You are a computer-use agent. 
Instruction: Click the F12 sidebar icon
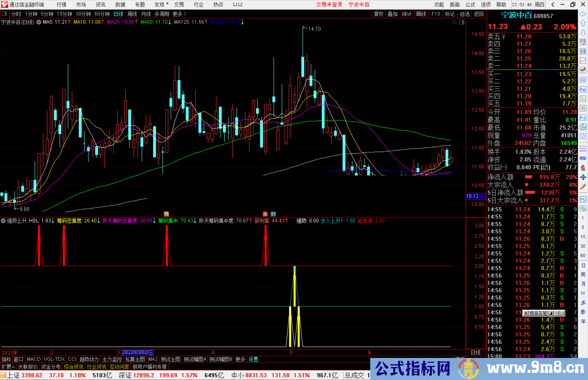tap(583, 118)
